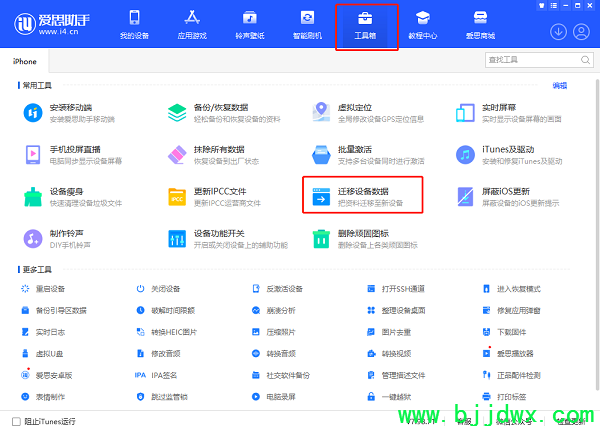Open 实时日志

coord(43,332)
